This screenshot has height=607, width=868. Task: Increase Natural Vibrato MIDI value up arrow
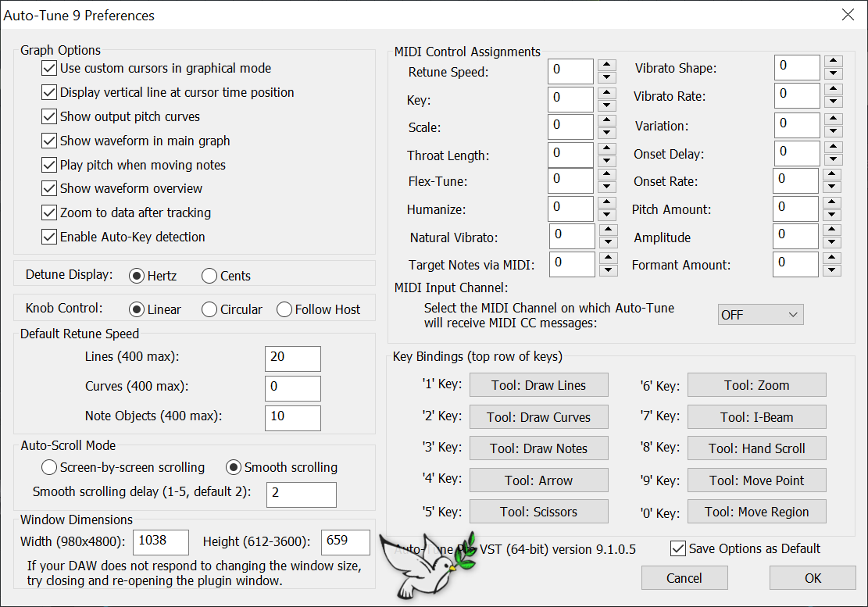[609, 230]
